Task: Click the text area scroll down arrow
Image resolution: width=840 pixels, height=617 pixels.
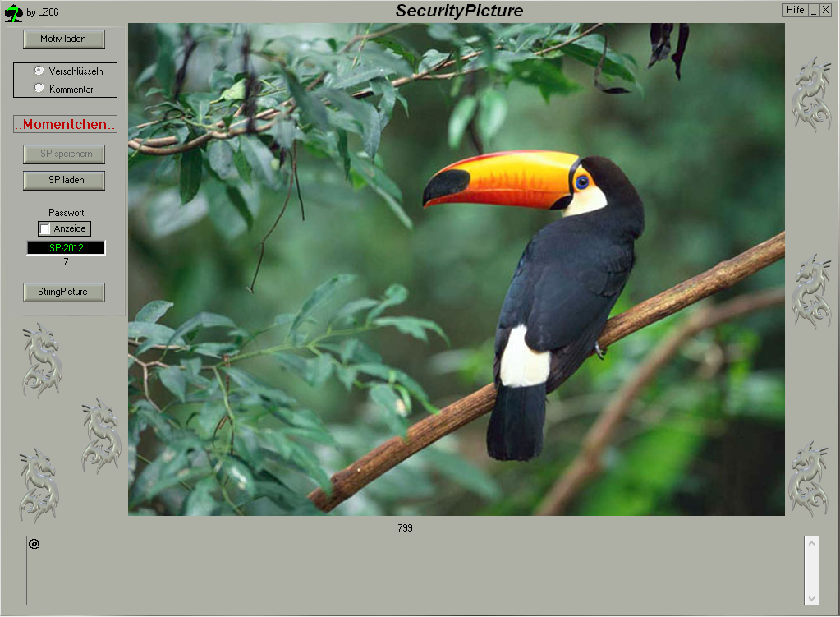Action: (x=811, y=598)
